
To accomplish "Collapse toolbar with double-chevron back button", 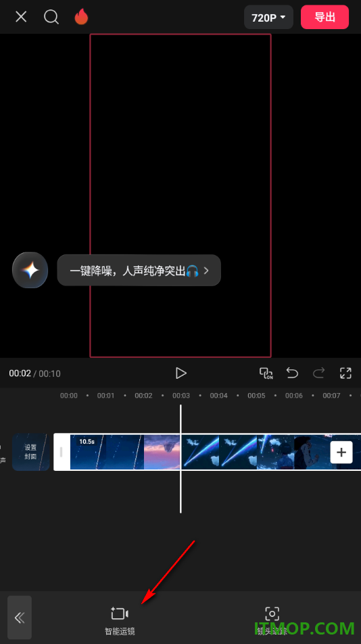I will 20,618.
